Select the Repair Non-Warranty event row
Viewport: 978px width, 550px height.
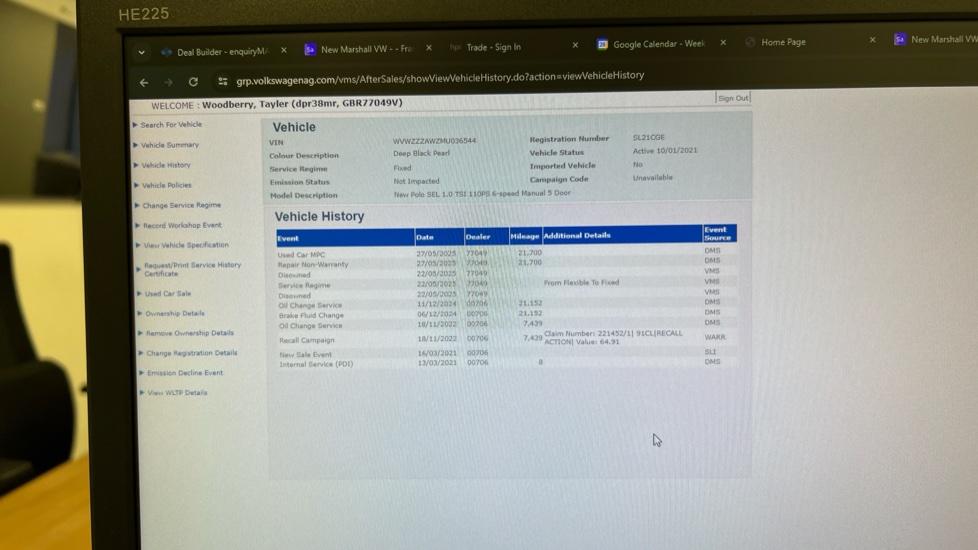[506, 263]
